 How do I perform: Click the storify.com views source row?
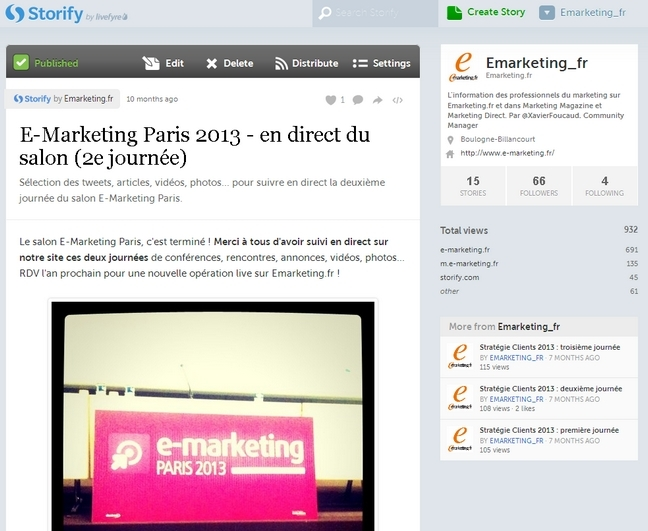(539, 277)
